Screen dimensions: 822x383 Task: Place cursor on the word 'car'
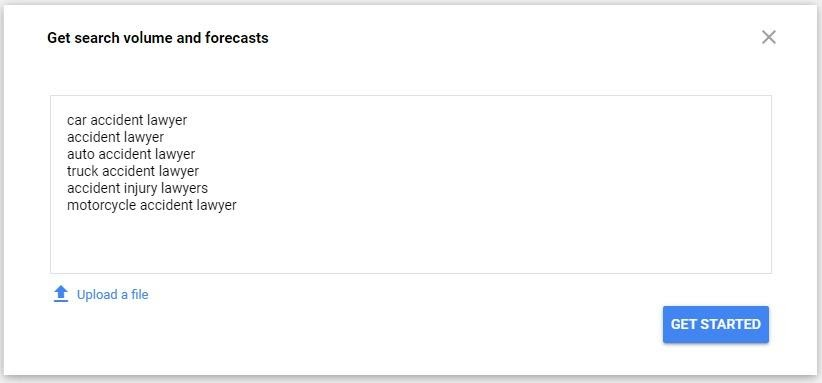[x=77, y=121]
